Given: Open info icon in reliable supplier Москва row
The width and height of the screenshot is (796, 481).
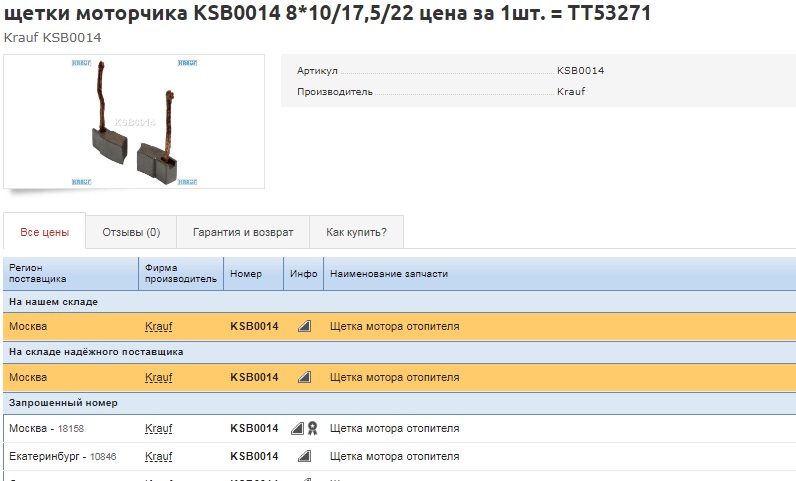Looking at the screenshot, I should click(304, 377).
